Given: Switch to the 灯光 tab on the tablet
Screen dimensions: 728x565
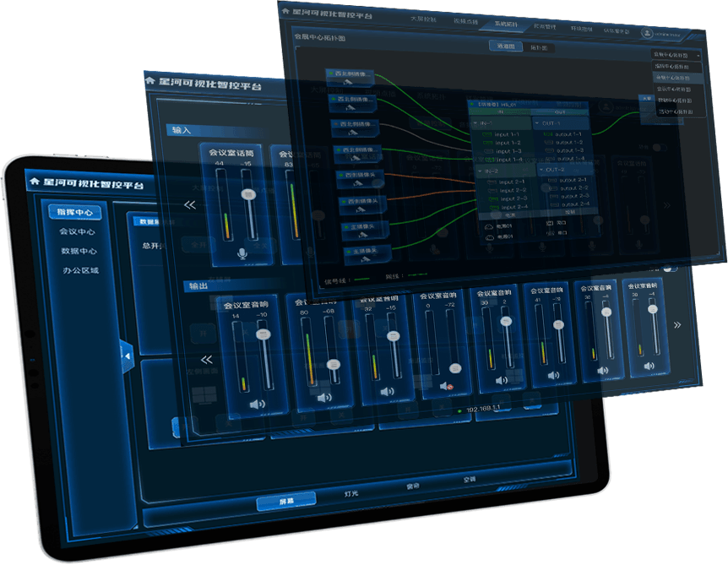Looking at the screenshot, I should coord(351,493).
